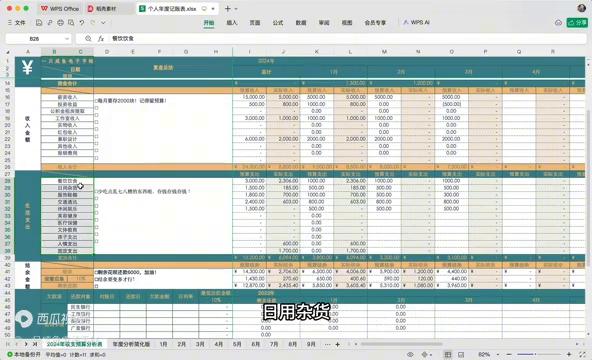Expand the quick access toolbar chevron
Screen dimensions: 592x360
coord(103,23)
